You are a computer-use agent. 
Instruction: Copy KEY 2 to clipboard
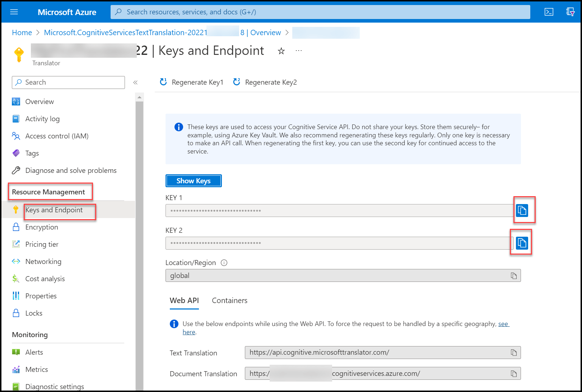(x=522, y=243)
